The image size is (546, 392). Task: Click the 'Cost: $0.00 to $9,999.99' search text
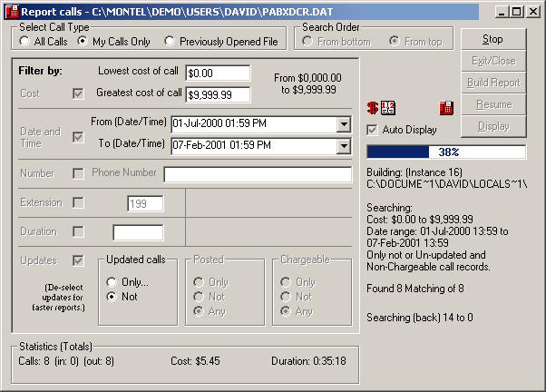point(420,220)
